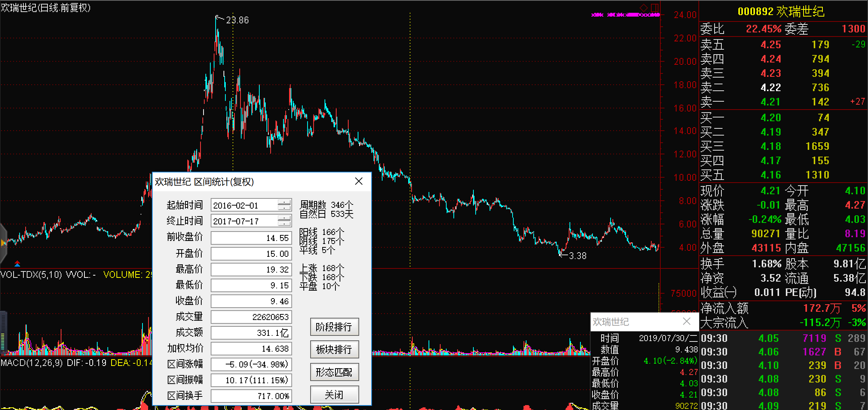Click the red-blue arrow marker below chart
Screen dimensions: 868x410
pyautogui.click(x=17, y=264)
